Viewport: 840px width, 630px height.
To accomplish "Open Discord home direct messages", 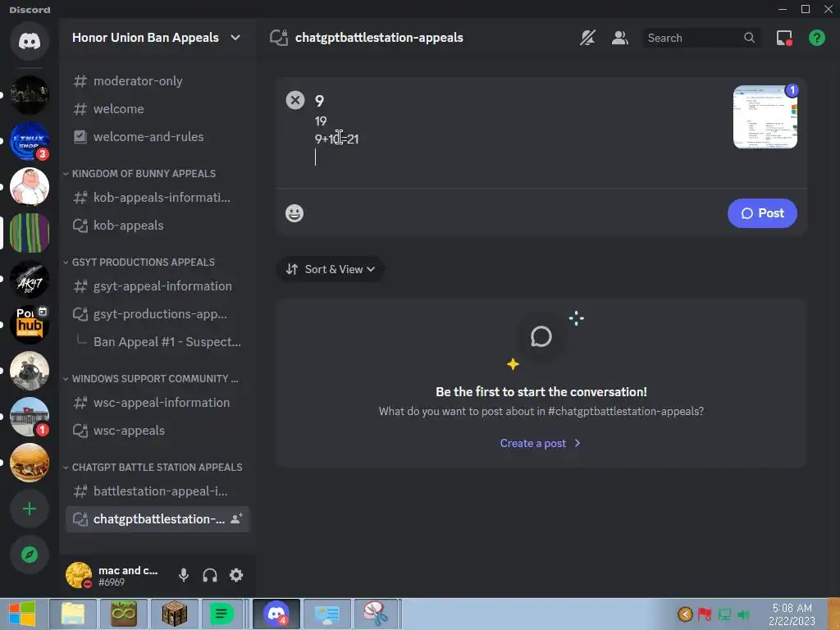I will [30, 41].
